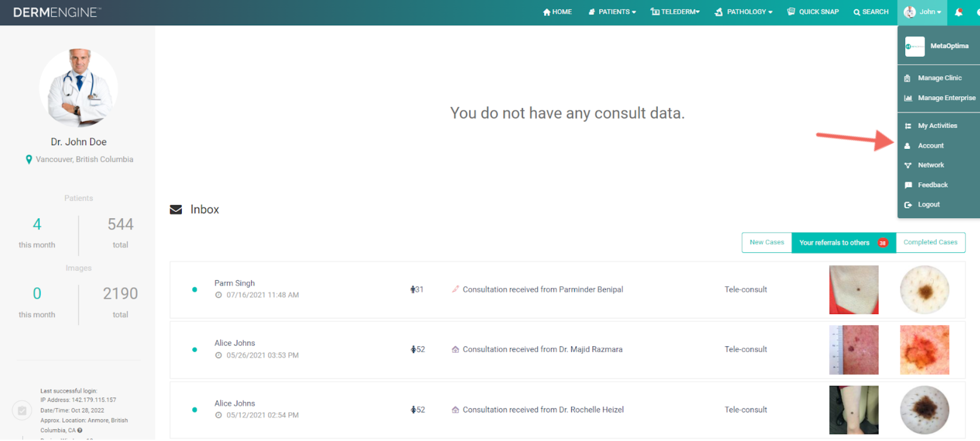Click the MetaOptima clinic logo
980x441 pixels.
point(915,46)
